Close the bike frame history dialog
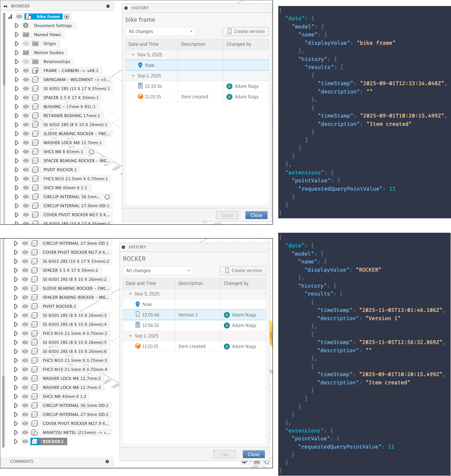The height and width of the screenshot is (476, 451). tap(256, 215)
